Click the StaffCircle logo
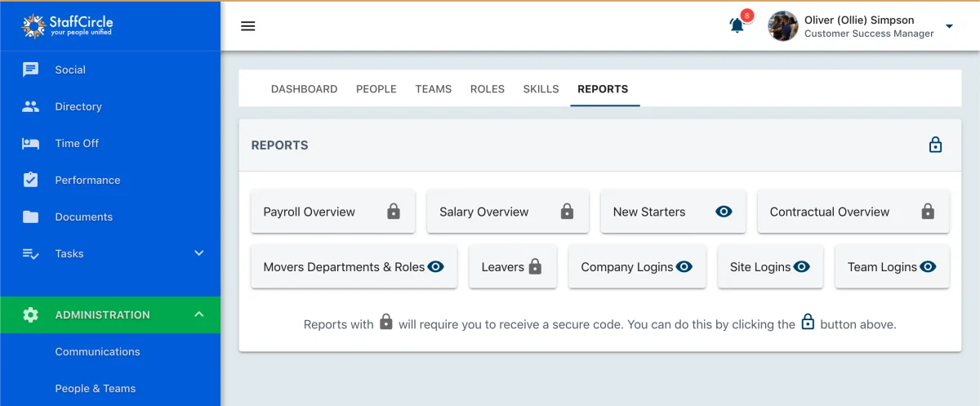Image resolution: width=980 pixels, height=406 pixels. pos(67,25)
